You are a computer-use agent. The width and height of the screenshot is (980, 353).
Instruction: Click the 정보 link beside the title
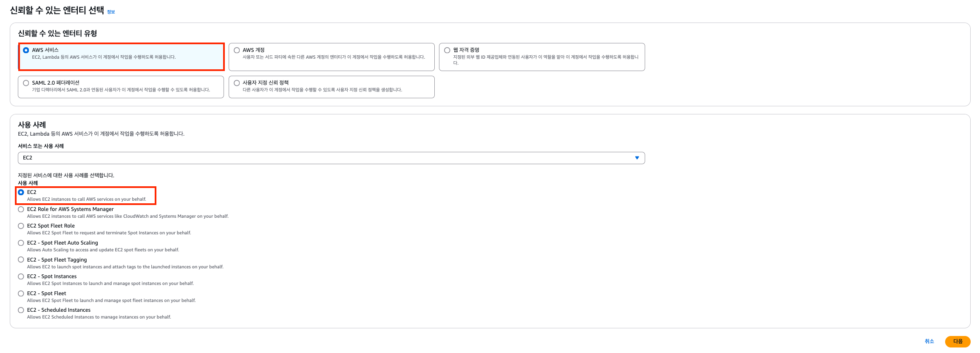click(111, 12)
